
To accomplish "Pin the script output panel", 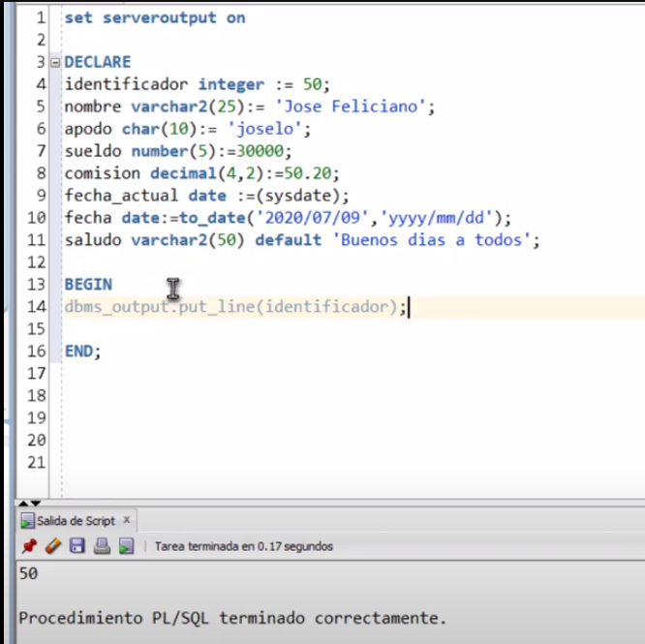I will (29, 546).
